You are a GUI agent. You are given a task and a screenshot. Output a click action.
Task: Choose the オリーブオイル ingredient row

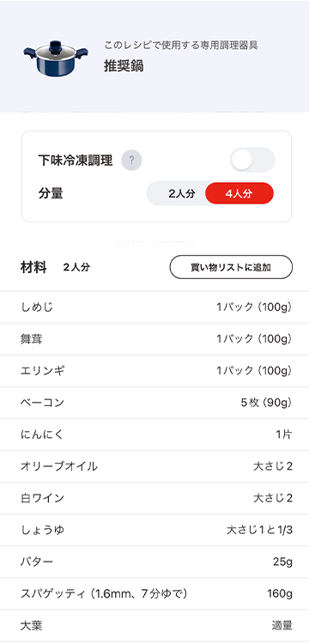154,466
